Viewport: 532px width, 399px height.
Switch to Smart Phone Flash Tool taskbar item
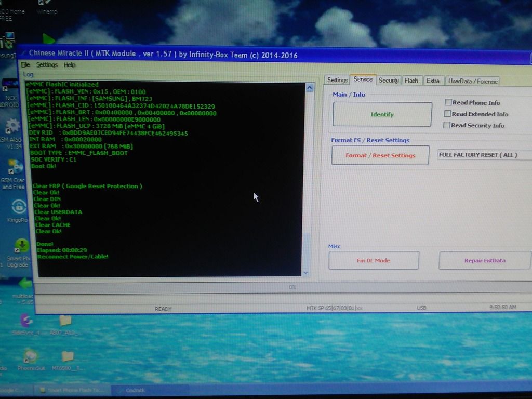pyautogui.click(x=71, y=390)
